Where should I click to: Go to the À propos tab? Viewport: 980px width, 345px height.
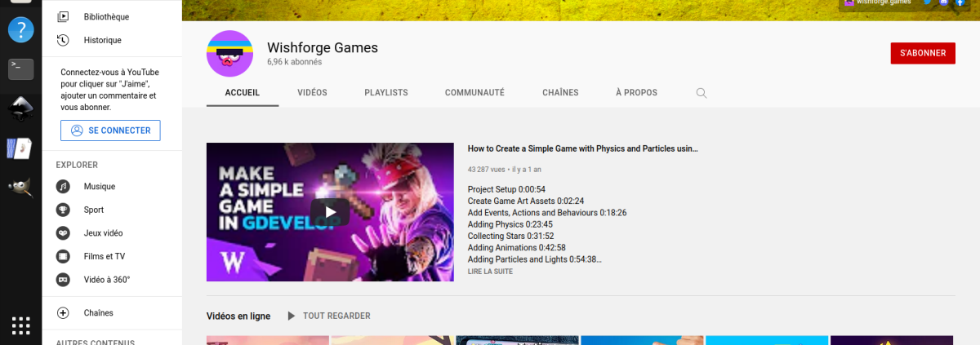(636, 93)
